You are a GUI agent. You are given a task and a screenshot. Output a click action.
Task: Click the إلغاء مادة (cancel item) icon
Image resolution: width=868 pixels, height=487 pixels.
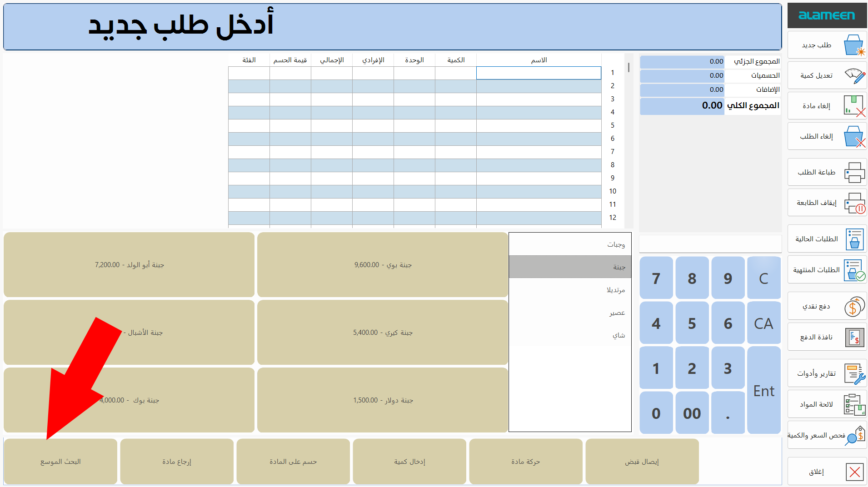point(827,105)
